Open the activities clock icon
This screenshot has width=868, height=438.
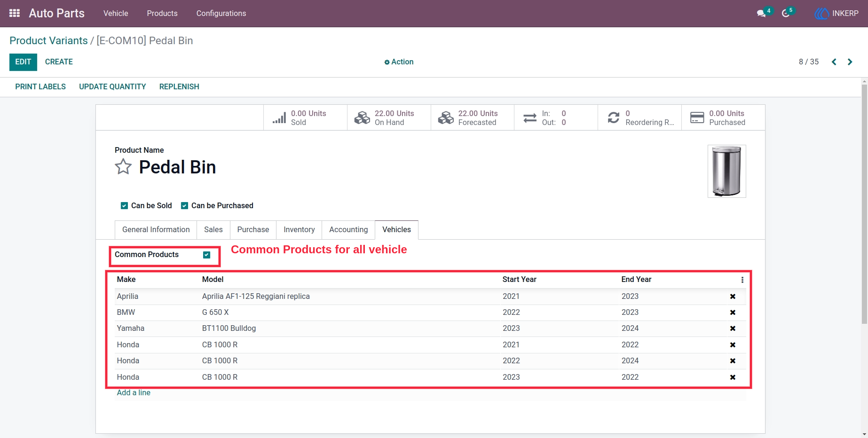click(x=786, y=14)
